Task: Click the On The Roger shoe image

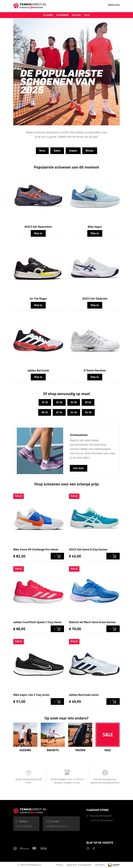Action: [38, 269]
